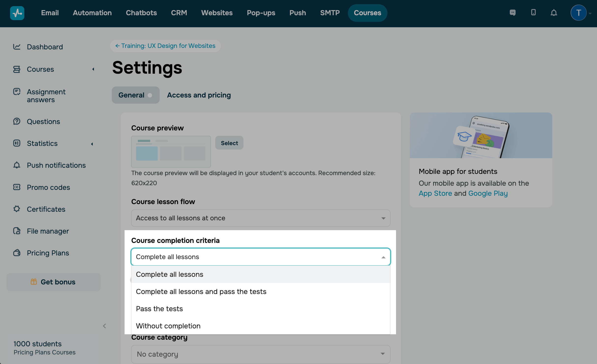
Task: Click the Dashboard chart icon in sidebar
Action: 17,47
